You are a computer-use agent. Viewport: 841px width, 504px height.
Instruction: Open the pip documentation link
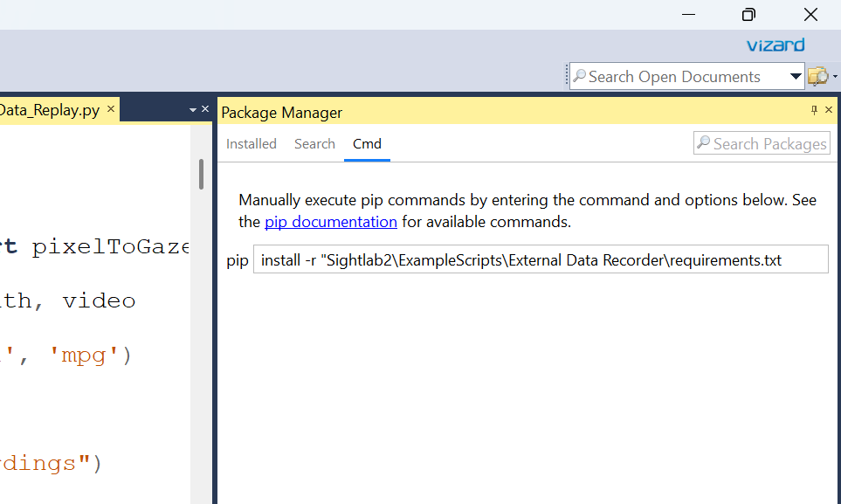pyautogui.click(x=331, y=222)
